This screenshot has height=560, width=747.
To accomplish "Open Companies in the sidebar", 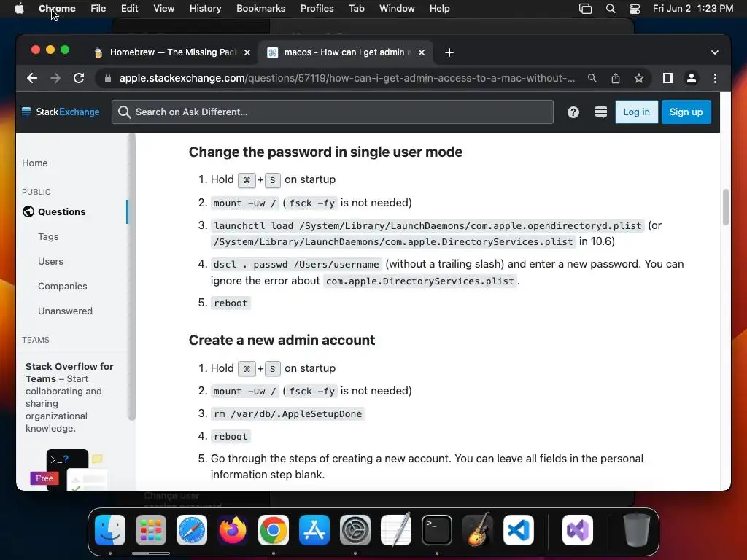I will [63, 286].
